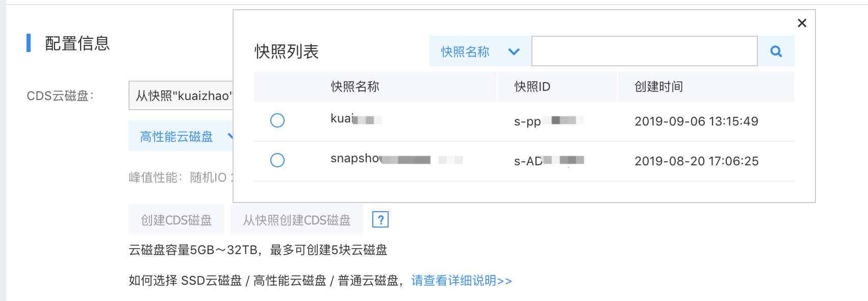This screenshot has width=868, height=301.
Task: Open the 请查看详细说明>> link
Action: [461, 281]
